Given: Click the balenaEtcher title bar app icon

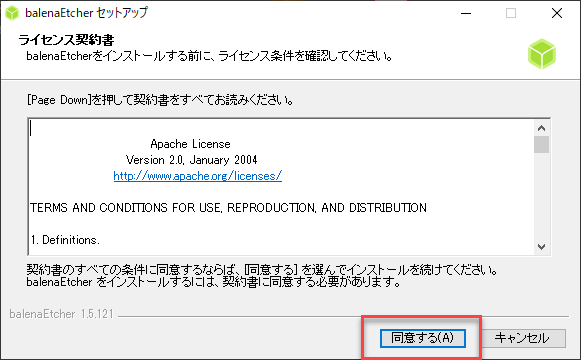Looking at the screenshot, I should (x=12, y=13).
